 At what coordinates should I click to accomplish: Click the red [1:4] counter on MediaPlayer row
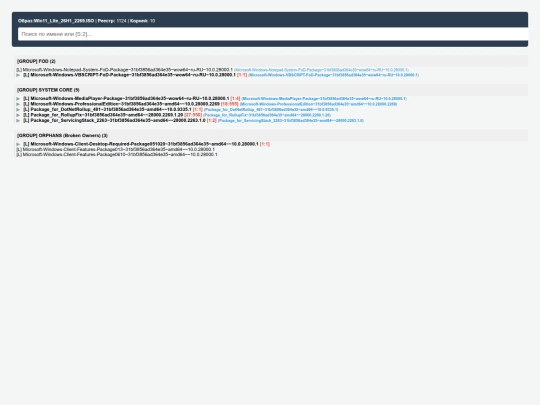coord(235,99)
